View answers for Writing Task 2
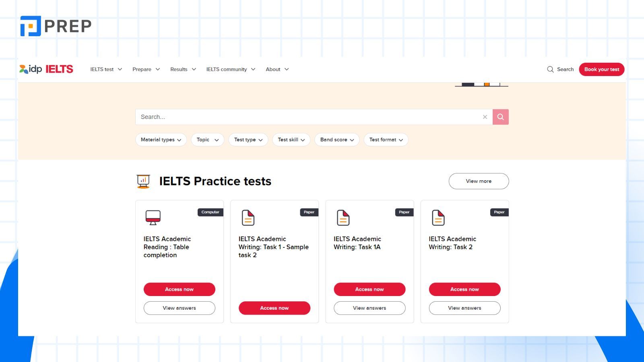Viewport: 644px width, 362px height. click(464, 308)
